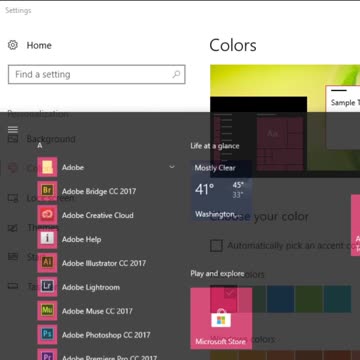This screenshot has width=360, height=360.
Task: Open Background settings in sidebar
Action: tap(42, 139)
